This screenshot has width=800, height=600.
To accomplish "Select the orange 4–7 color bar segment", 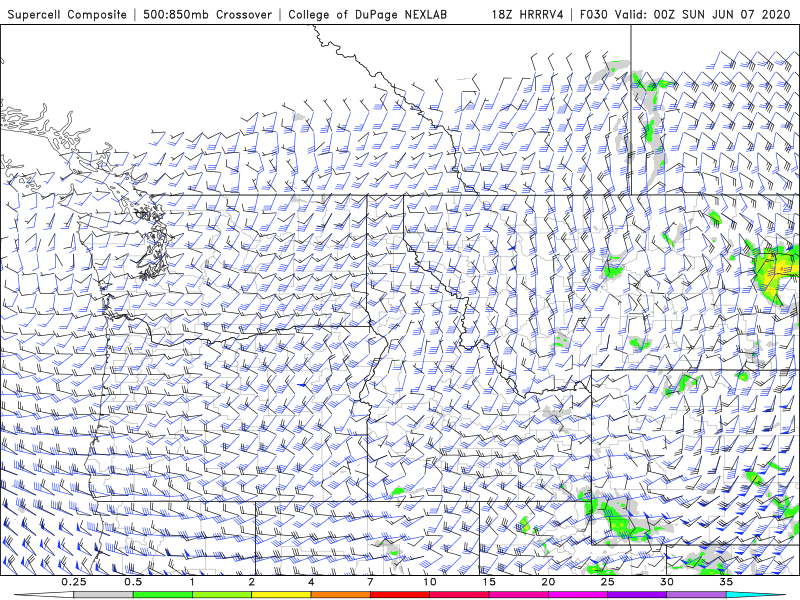I will pos(340,595).
